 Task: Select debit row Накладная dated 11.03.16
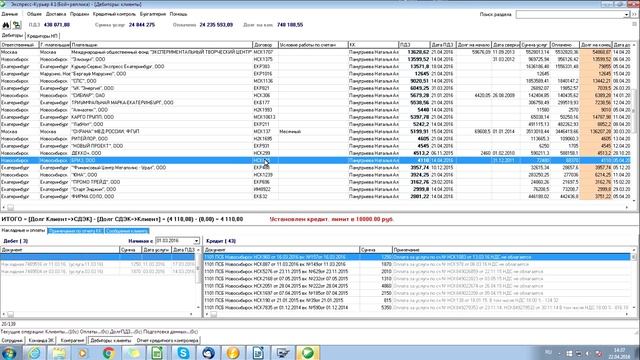98,264
